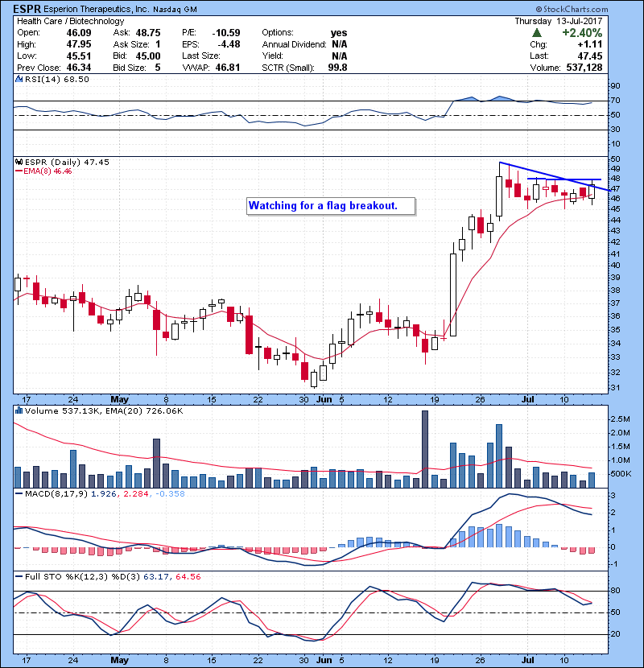Click the VWAP 46.81 value
644x668 pixels.
(228, 68)
